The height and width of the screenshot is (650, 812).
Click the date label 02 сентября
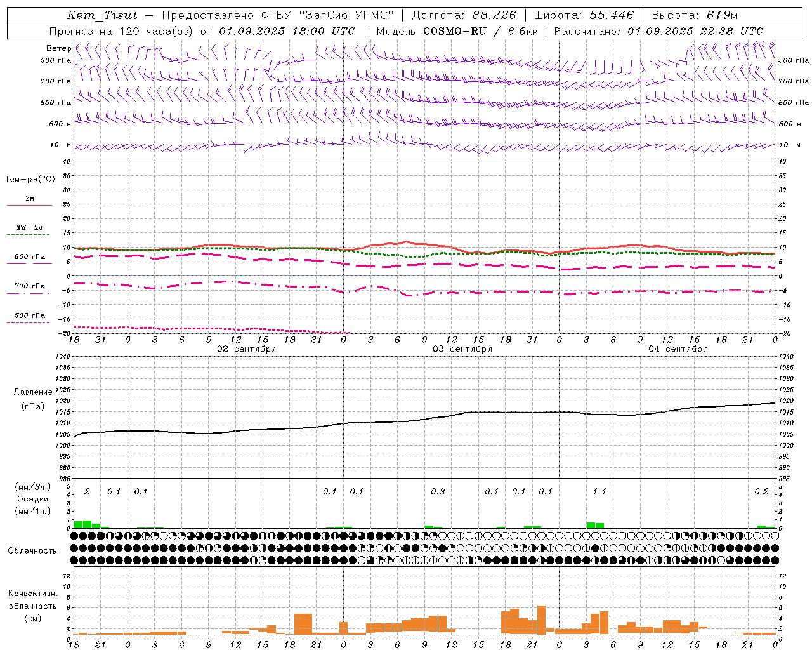point(246,349)
